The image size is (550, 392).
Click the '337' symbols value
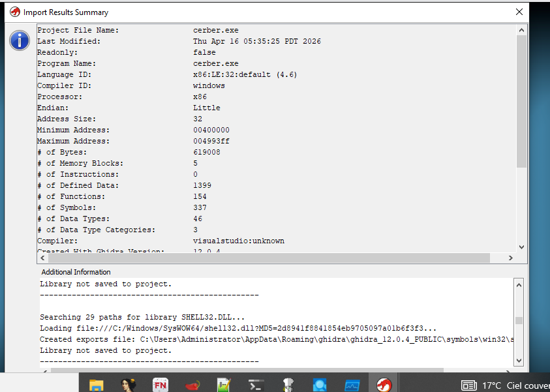pos(200,208)
